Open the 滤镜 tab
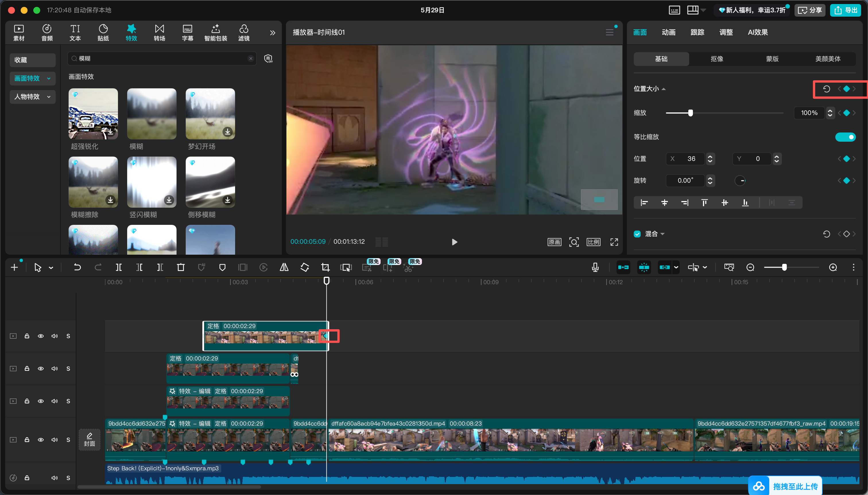The width and height of the screenshot is (868, 495). 244,33
